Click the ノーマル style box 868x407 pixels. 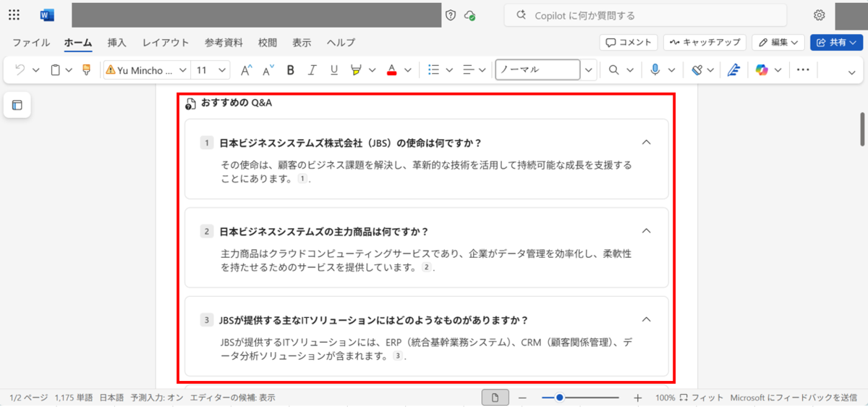537,70
